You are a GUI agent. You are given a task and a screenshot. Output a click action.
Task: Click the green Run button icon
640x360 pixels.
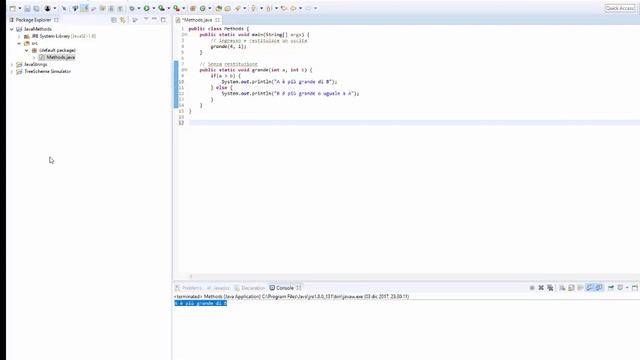click(147, 8)
